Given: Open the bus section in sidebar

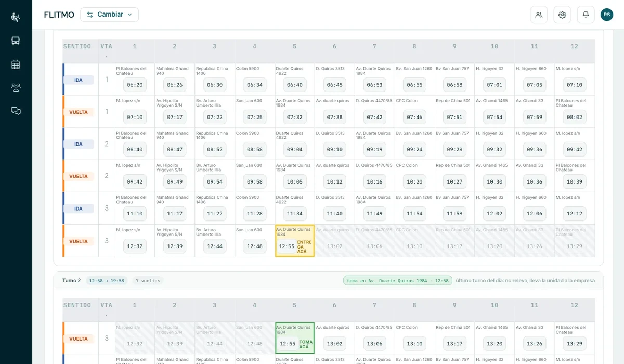Looking at the screenshot, I should [x=16, y=41].
